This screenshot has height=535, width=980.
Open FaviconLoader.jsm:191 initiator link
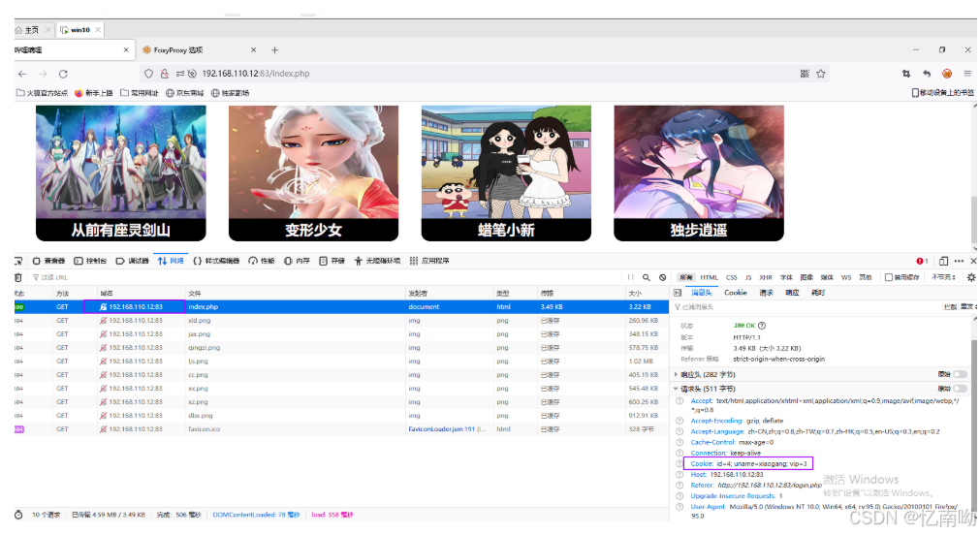(x=442, y=429)
